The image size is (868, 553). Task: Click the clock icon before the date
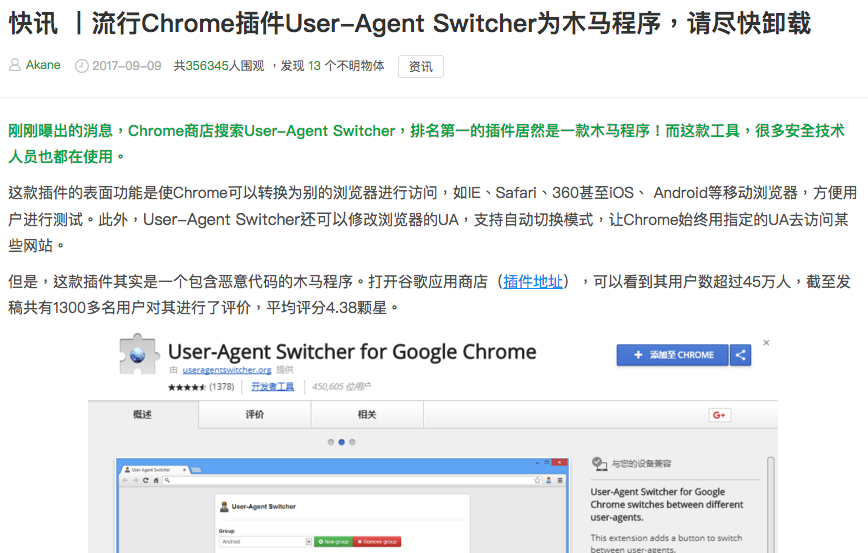point(81,66)
